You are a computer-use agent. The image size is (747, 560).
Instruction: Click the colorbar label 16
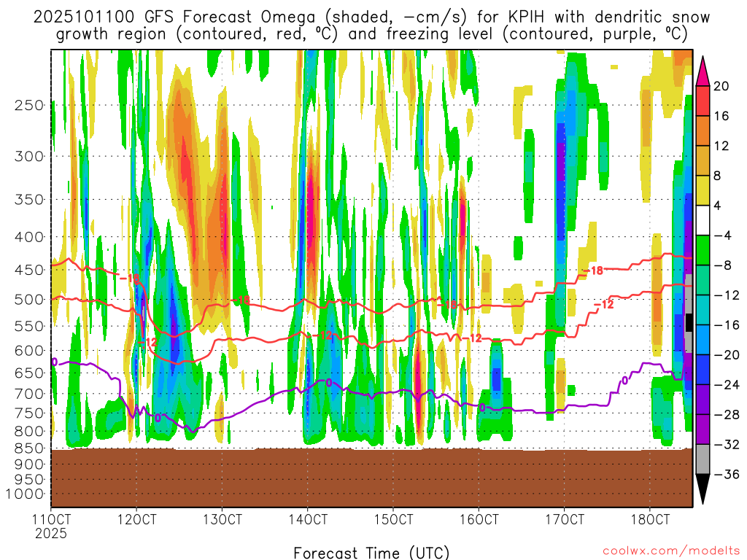click(x=721, y=116)
